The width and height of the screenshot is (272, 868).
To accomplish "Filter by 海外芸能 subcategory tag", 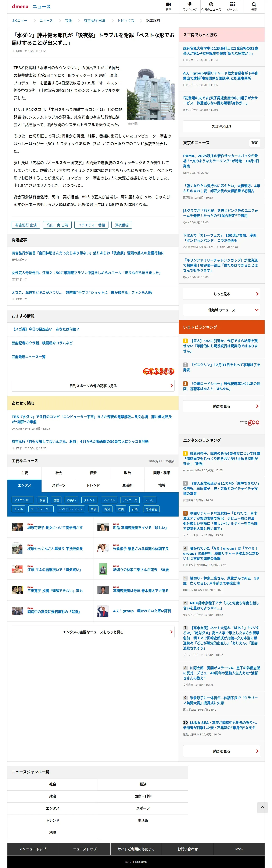I will [151, 509].
